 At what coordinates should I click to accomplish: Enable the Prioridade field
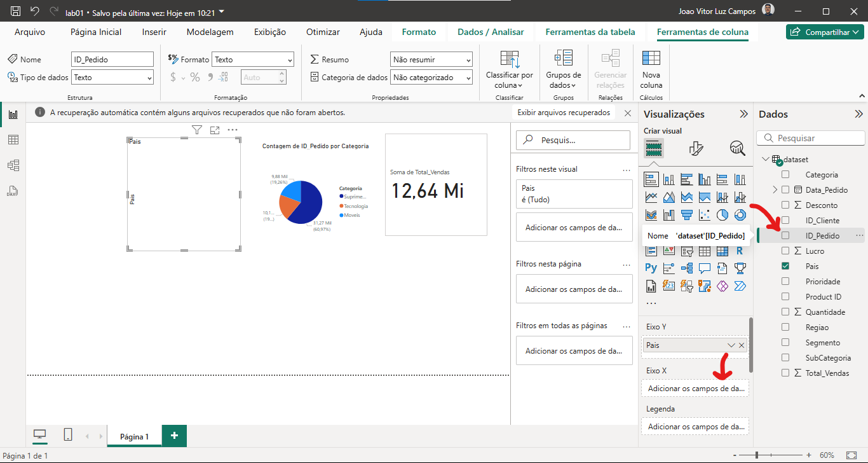coord(785,282)
